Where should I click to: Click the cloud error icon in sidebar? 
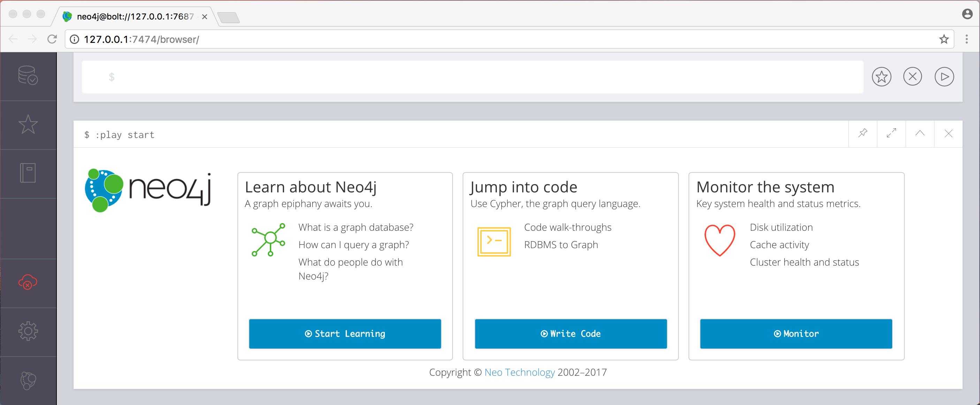coord(28,281)
